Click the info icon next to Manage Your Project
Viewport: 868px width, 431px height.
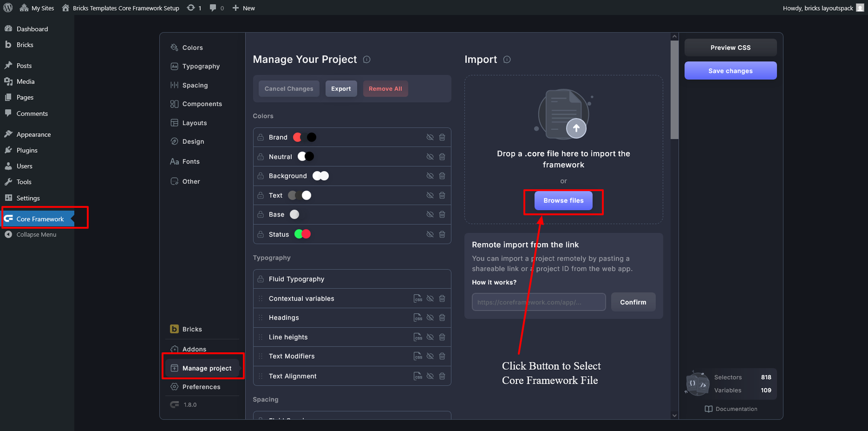click(367, 60)
